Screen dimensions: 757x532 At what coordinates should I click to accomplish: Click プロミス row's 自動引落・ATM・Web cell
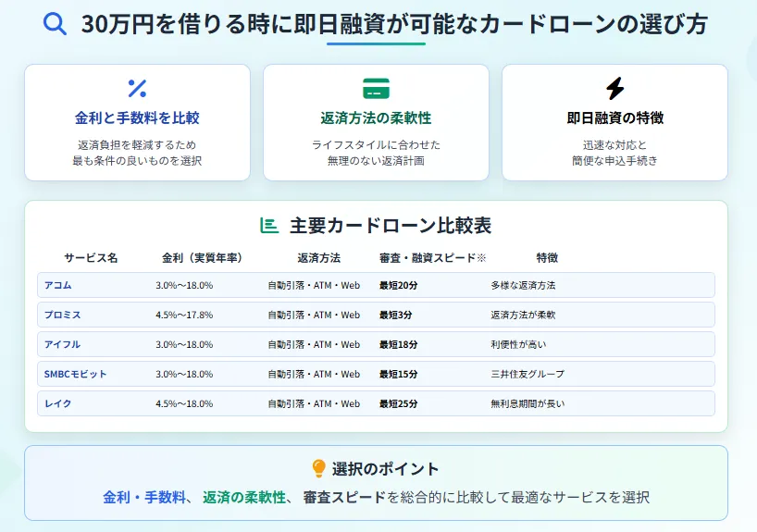coord(315,315)
